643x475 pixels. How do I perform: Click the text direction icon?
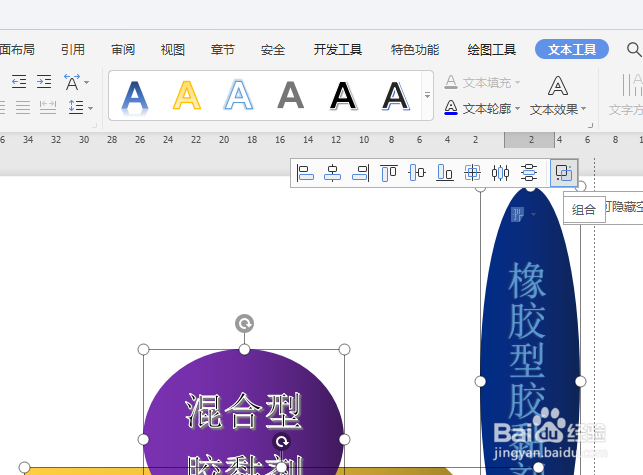pyautogui.click(x=632, y=85)
